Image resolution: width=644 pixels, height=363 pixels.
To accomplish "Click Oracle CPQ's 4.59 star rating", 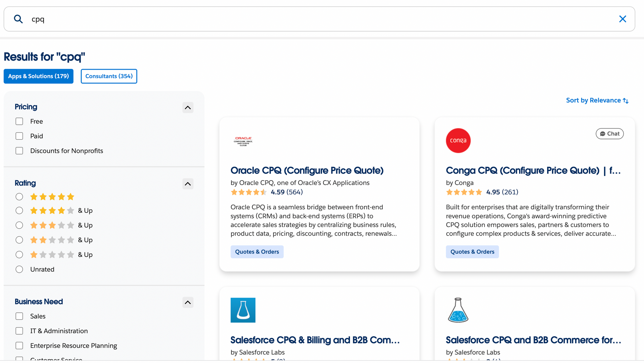I will (267, 192).
